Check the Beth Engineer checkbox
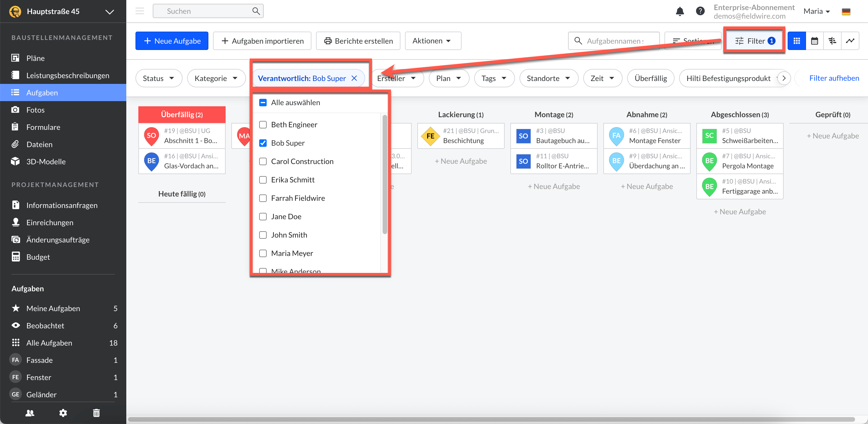868x424 pixels. tap(263, 124)
